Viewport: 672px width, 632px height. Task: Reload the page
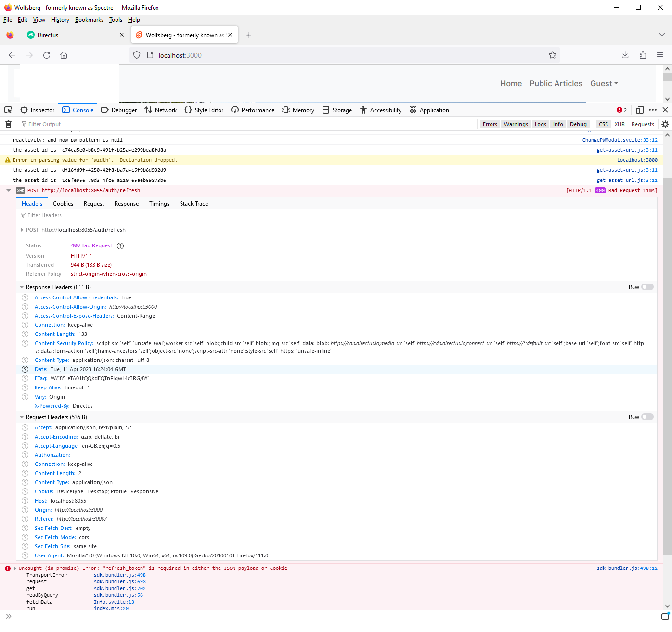click(46, 55)
